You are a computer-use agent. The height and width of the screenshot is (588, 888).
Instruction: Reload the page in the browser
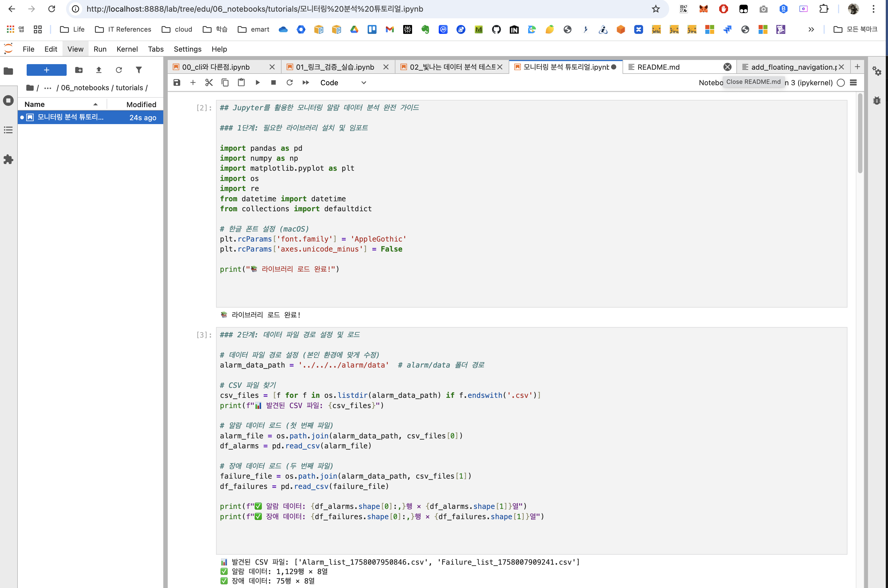52,9
